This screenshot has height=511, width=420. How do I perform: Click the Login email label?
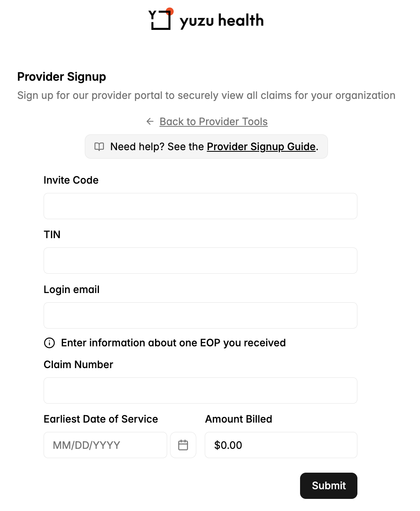coord(71,289)
